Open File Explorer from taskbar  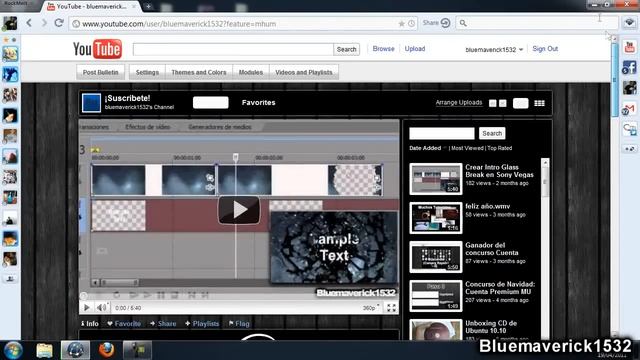(x=44, y=350)
